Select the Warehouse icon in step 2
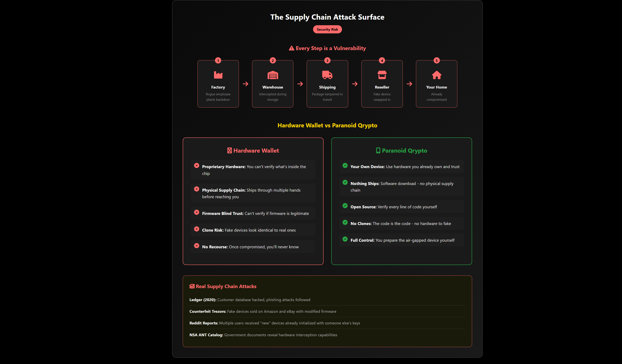This screenshot has height=364, width=622. (272, 75)
